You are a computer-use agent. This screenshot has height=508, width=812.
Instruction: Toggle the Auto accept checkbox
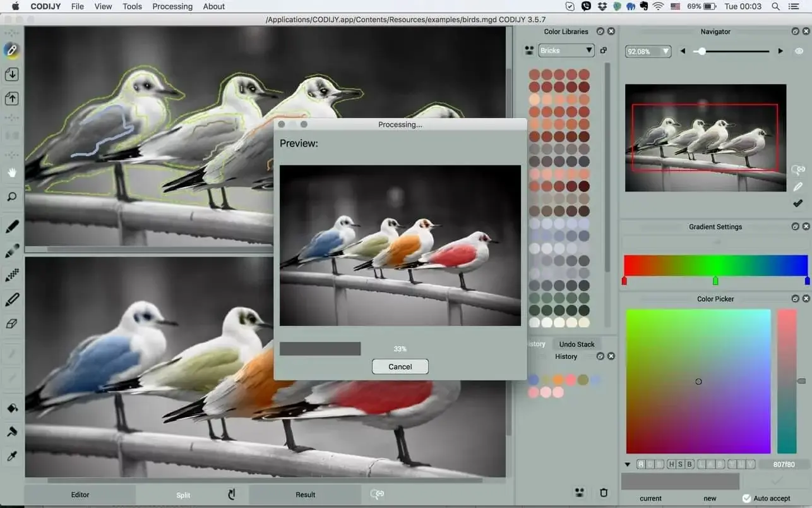click(746, 498)
